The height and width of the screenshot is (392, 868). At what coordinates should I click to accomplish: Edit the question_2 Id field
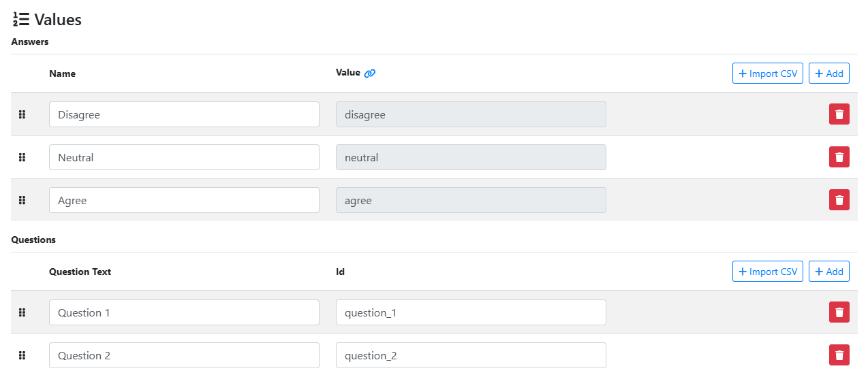471,355
